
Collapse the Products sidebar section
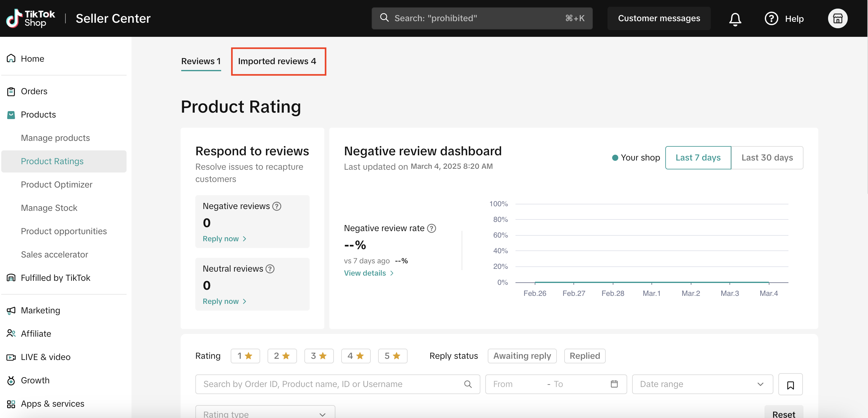[x=38, y=114]
